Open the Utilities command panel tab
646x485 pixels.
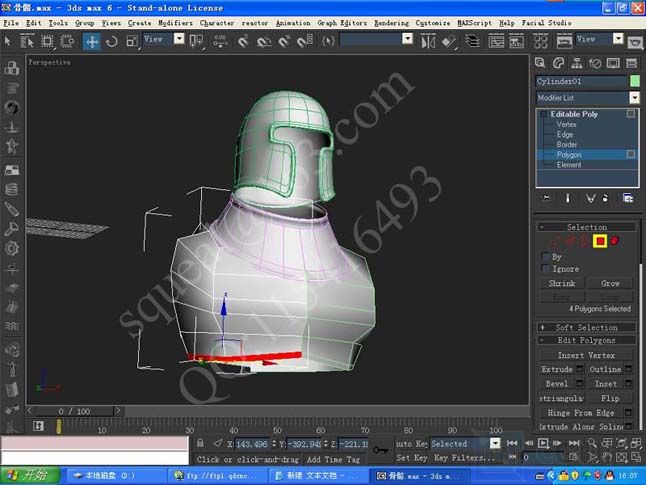coord(631,63)
